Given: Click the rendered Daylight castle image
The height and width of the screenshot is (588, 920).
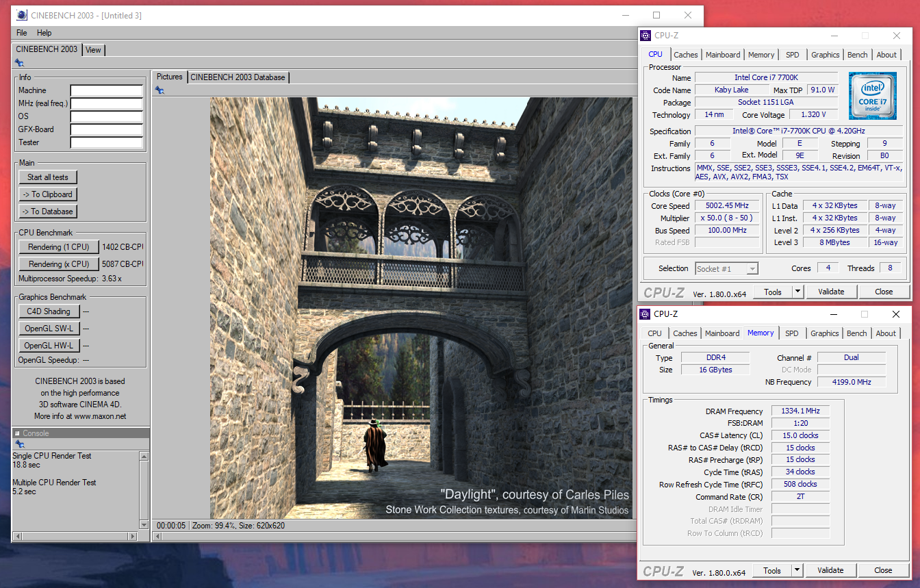Looking at the screenshot, I should [422, 307].
